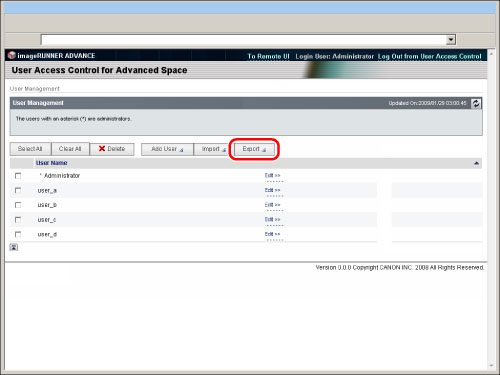Click the imageRUNNER ADVANCE cube logo
500x375 pixels.
[12, 55]
